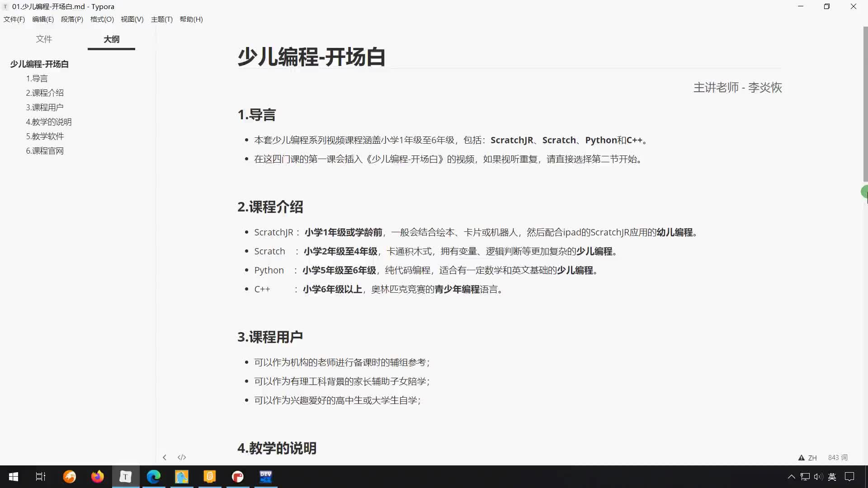Click the line 可以作为机构的老师进行备课时的辅组参考

(342, 362)
